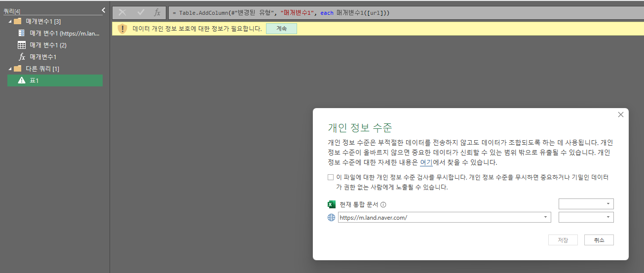The height and width of the screenshot is (273, 644).
Task: Click the table icon beside 매개 변수1 (2)
Action: 22,45
